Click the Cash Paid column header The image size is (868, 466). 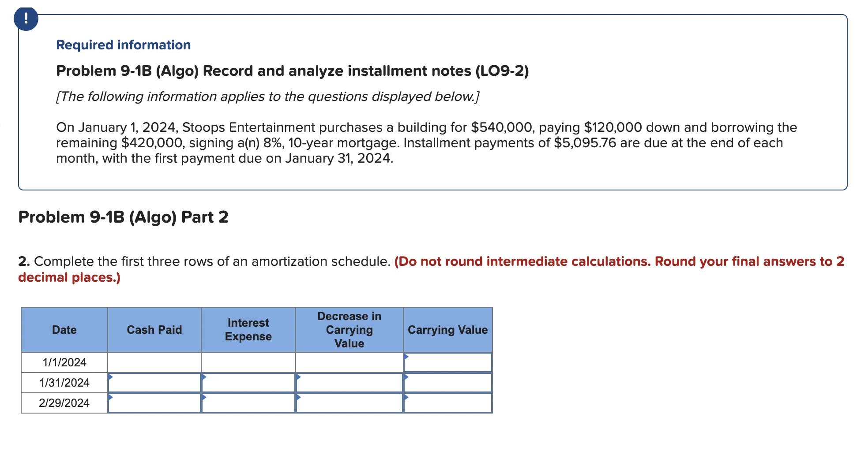pyautogui.click(x=154, y=330)
